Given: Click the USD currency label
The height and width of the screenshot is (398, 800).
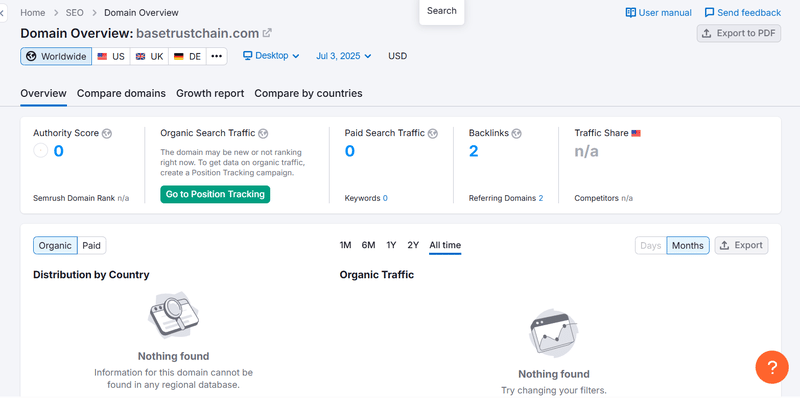Looking at the screenshot, I should [397, 56].
